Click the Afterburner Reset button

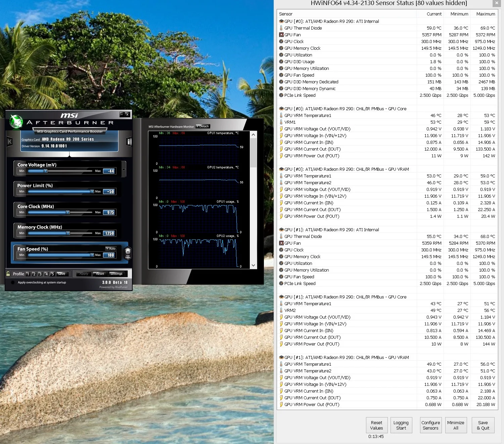[100, 274]
